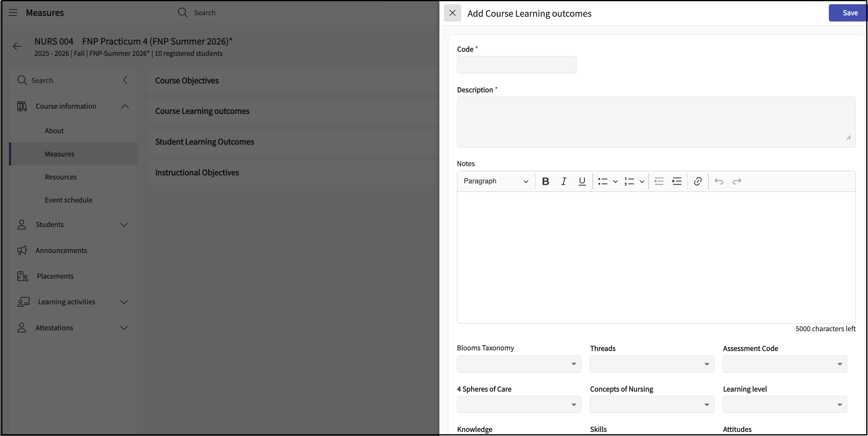Increase indent in Notes editor

(677, 181)
